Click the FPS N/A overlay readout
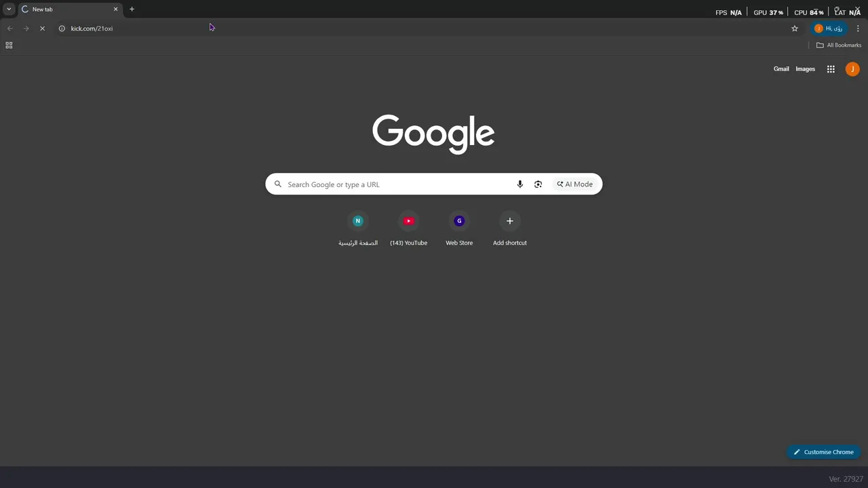Image resolution: width=868 pixels, height=488 pixels. tap(728, 12)
